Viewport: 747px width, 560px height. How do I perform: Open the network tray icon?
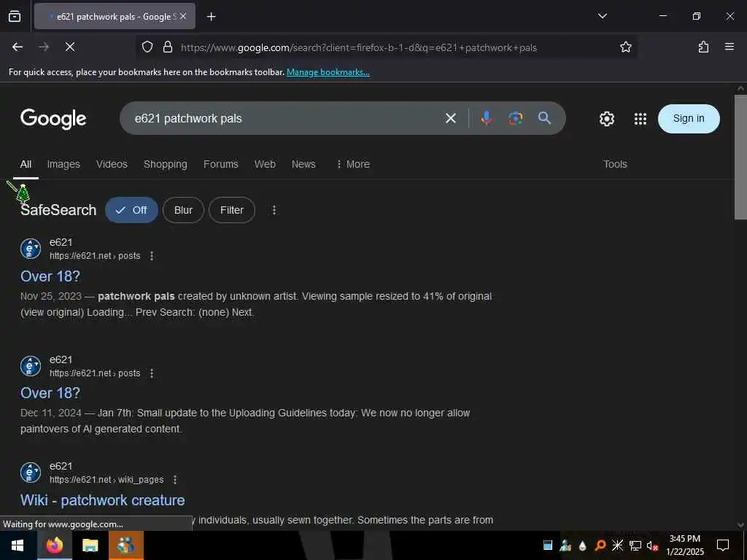(635, 545)
